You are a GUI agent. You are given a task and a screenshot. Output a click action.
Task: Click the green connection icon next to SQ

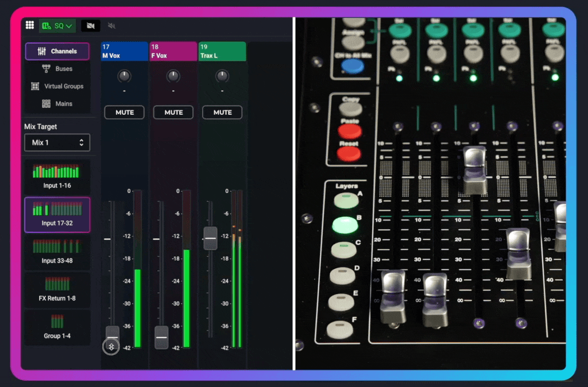pyautogui.click(x=45, y=25)
